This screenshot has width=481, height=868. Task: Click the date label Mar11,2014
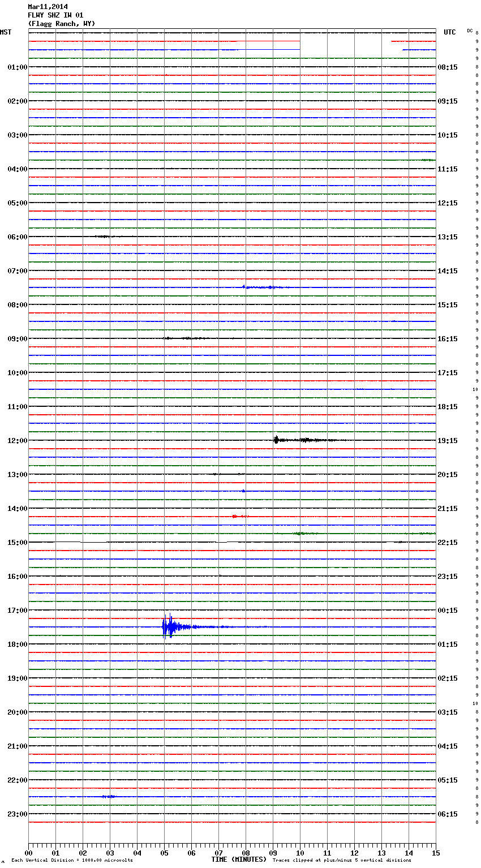48,7
